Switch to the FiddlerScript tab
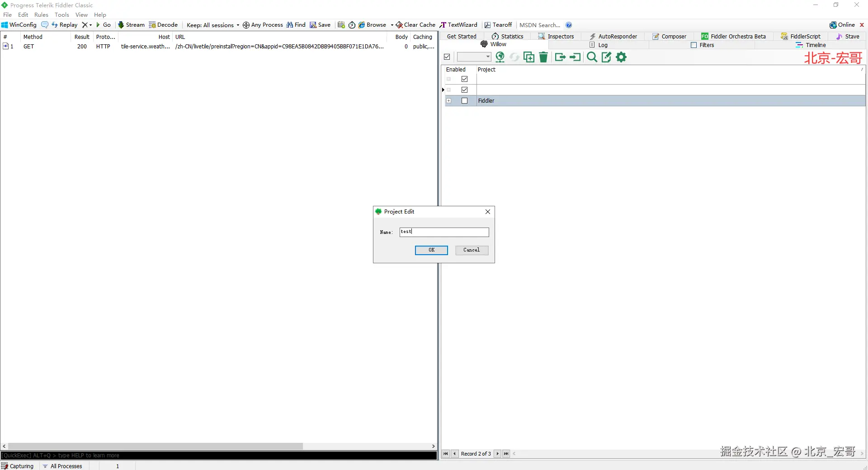 pos(801,37)
